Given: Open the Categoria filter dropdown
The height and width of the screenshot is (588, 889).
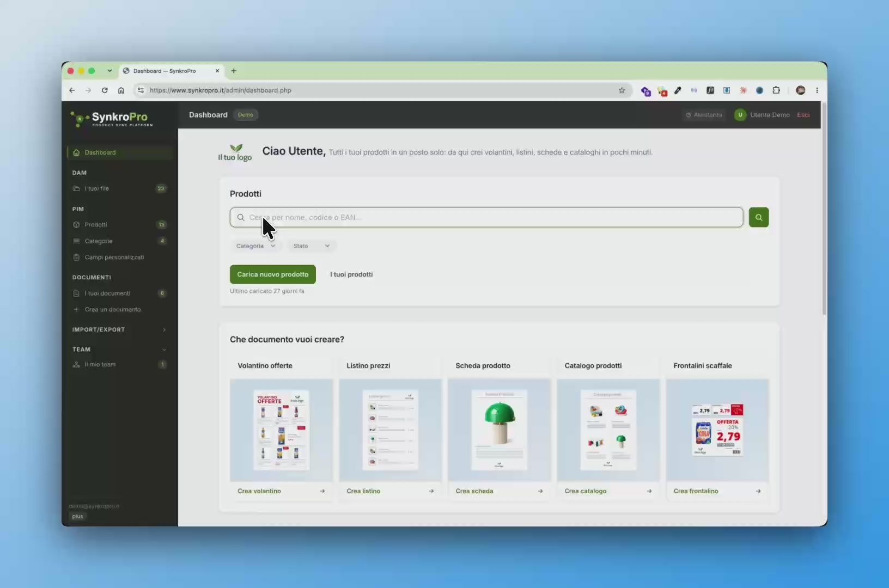Looking at the screenshot, I should (255, 246).
